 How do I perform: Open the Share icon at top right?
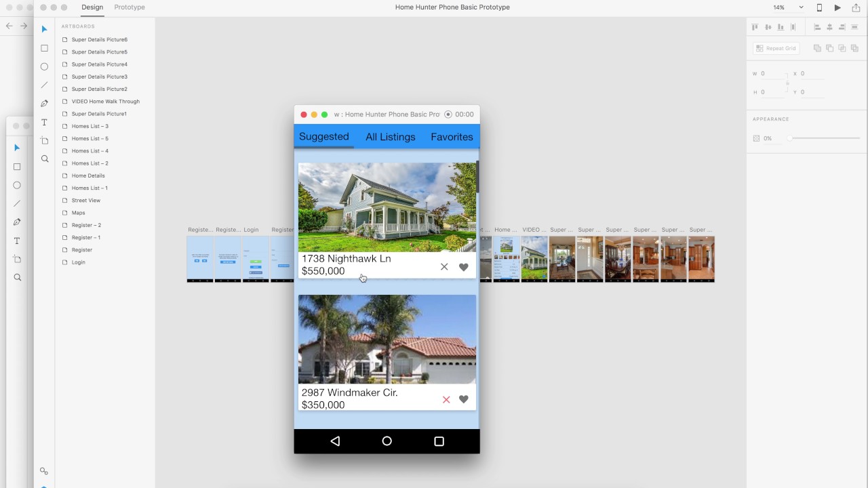click(856, 7)
